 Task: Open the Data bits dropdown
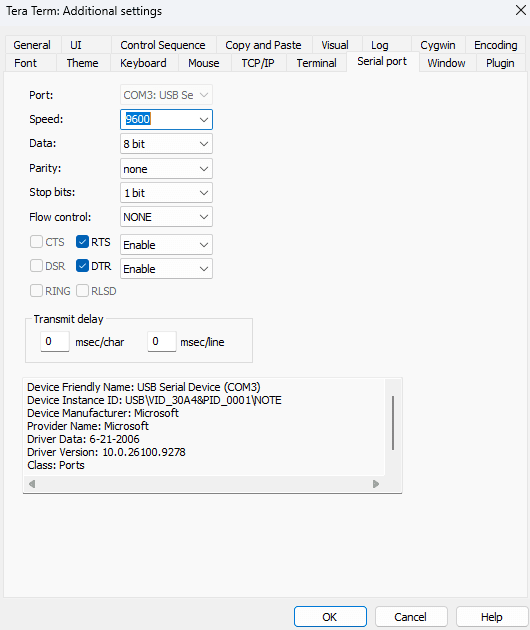(166, 144)
